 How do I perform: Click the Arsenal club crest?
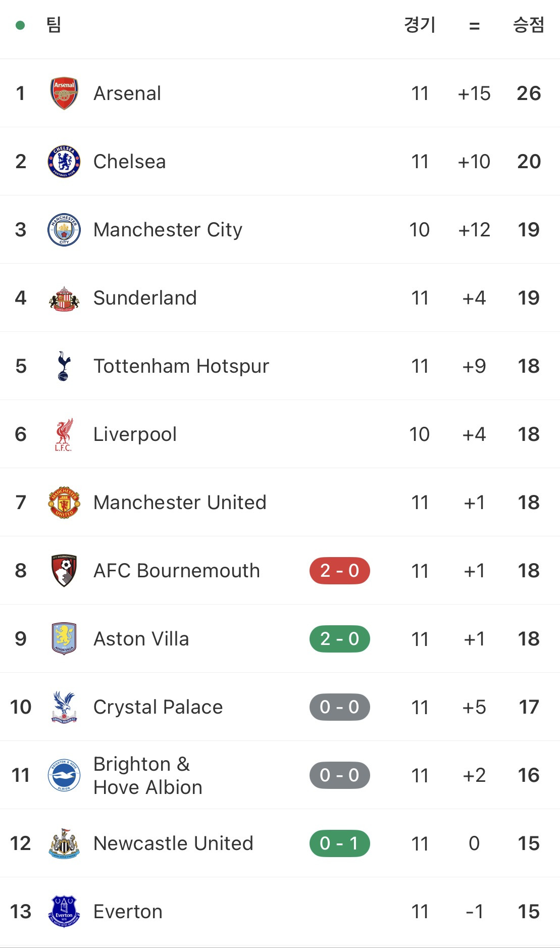coord(64,93)
